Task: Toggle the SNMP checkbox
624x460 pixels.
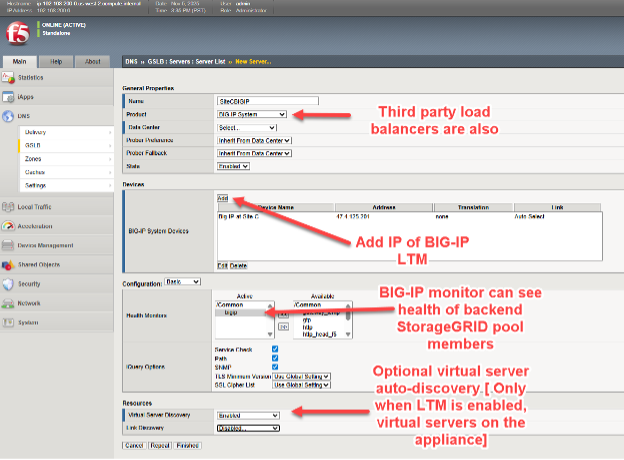Action: (x=275, y=367)
